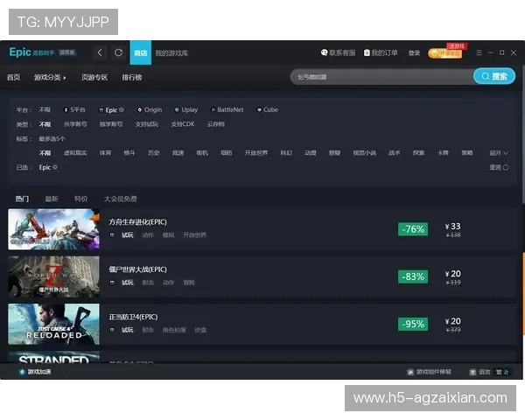Screen dimensions: 525x420
Task: Click the -83% discount badge
Action: tap(413, 276)
